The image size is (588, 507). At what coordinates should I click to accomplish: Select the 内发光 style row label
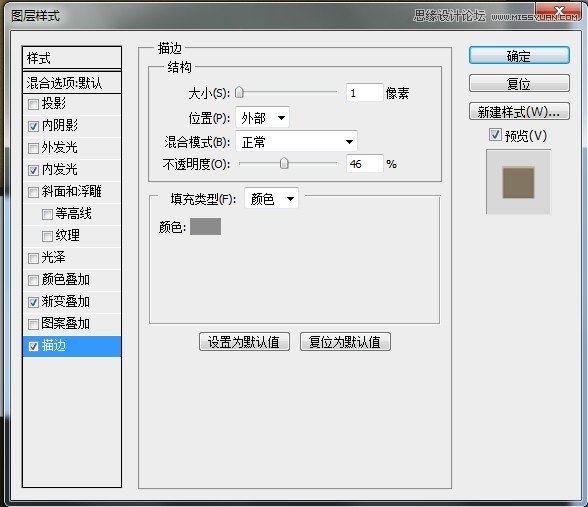coord(60,170)
